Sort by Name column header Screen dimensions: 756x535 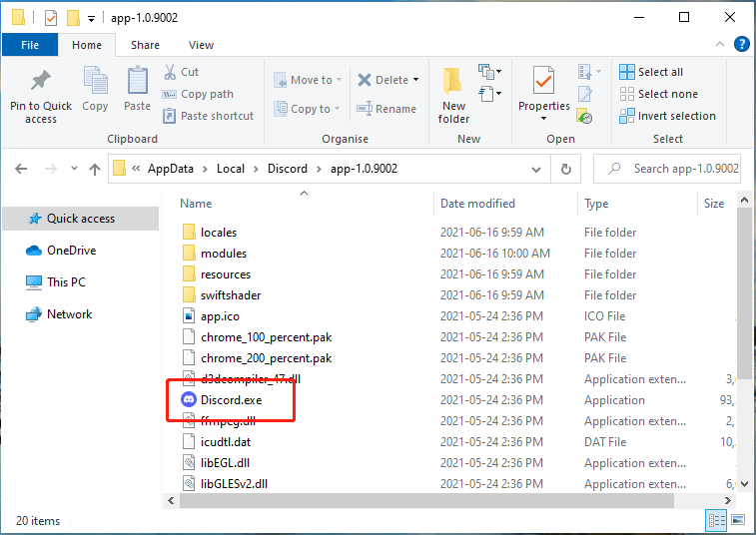tap(196, 204)
